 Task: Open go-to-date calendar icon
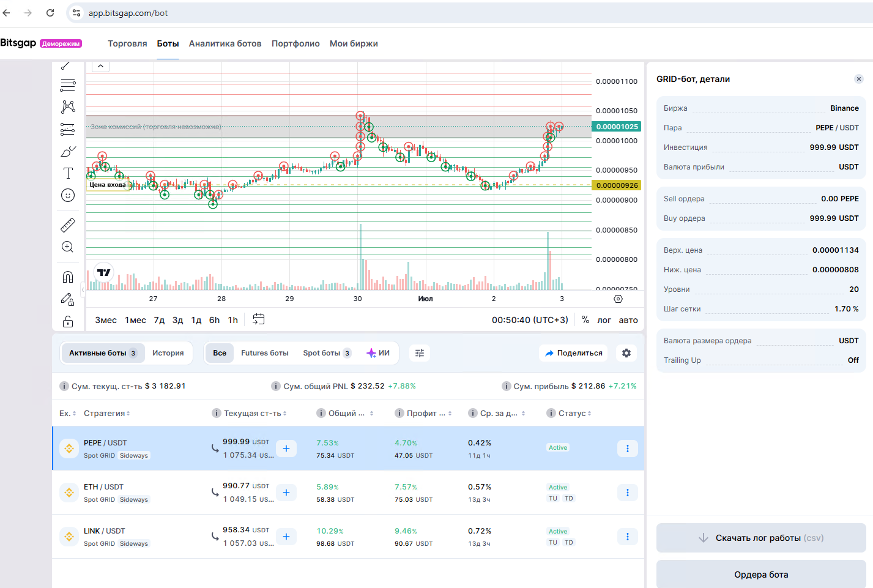click(259, 319)
